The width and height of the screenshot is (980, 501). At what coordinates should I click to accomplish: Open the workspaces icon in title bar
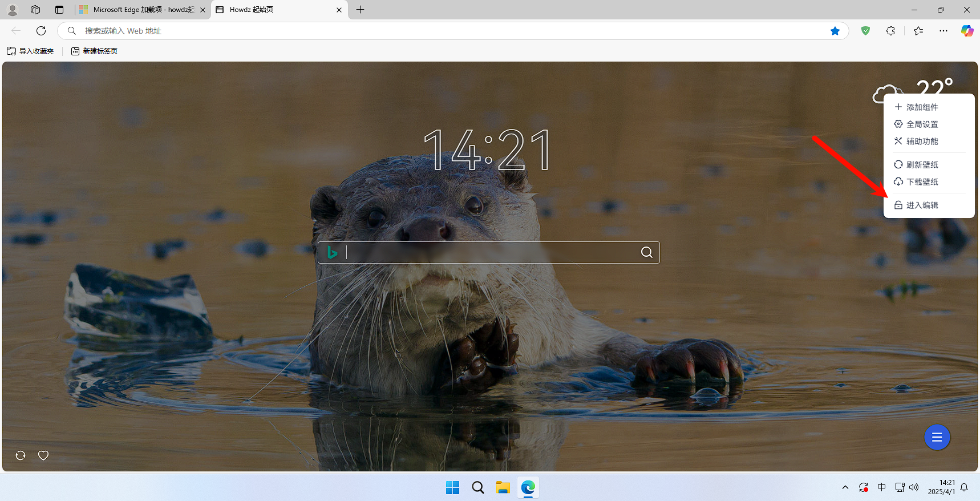[35, 10]
